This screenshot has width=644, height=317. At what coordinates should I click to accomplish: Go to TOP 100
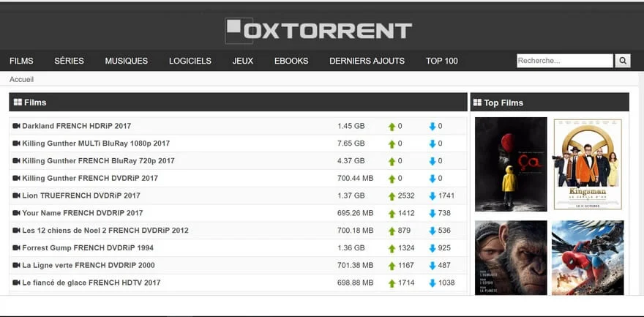click(x=441, y=61)
